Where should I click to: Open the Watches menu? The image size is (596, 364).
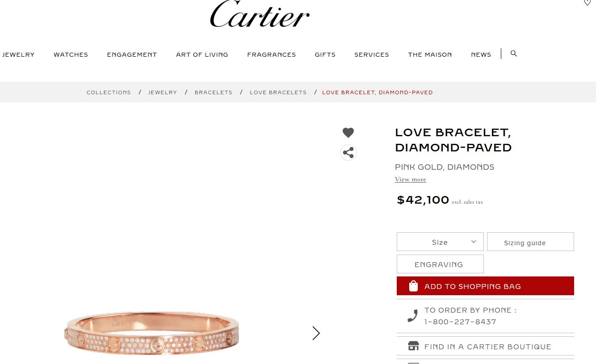(x=71, y=54)
